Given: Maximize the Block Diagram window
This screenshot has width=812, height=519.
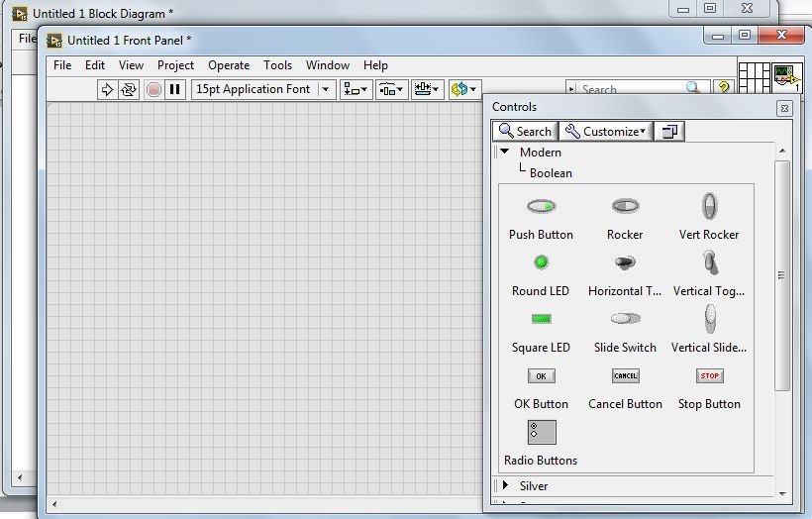Looking at the screenshot, I should click(x=710, y=8).
